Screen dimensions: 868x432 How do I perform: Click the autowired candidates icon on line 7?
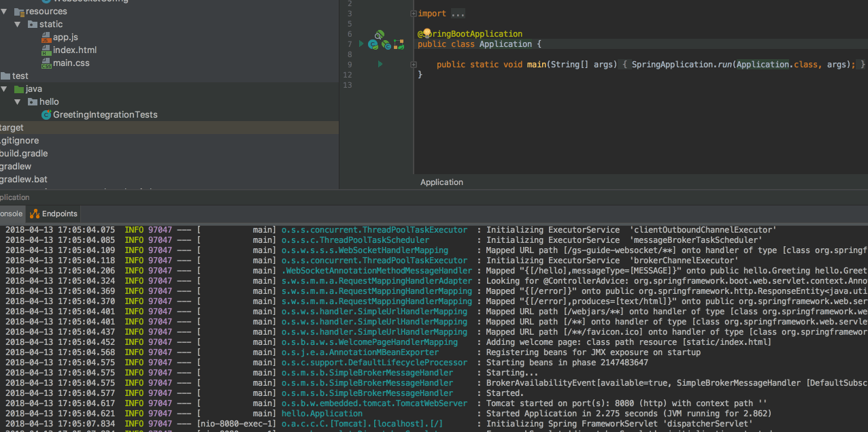(x=386, y=44)
